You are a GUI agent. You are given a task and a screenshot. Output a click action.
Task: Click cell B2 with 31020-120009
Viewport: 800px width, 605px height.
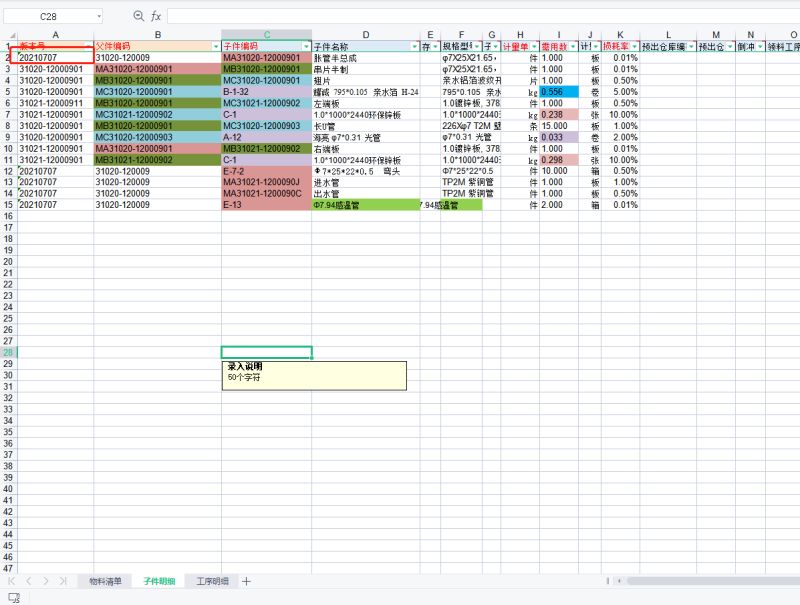pos(158,58)
